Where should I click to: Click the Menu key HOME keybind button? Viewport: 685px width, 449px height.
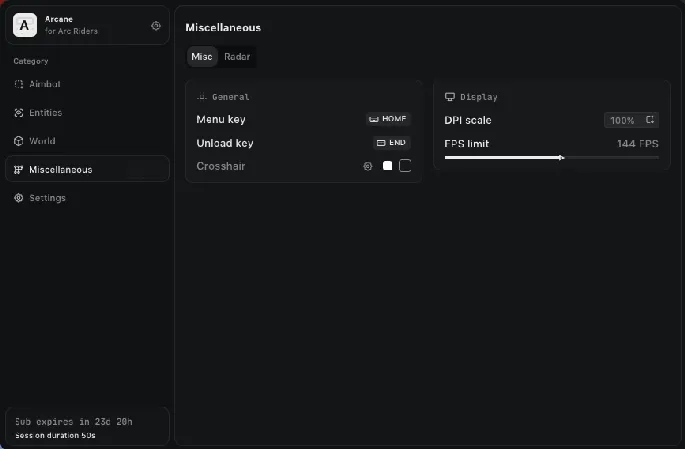[x=389, y=119]
